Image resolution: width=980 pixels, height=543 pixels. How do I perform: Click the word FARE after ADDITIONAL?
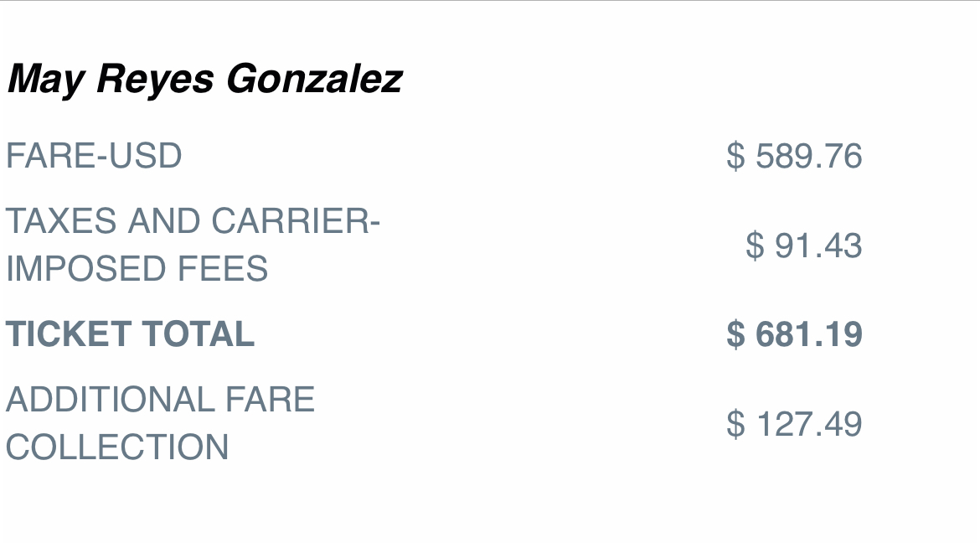pyautogui.click(x=270, y=399)
